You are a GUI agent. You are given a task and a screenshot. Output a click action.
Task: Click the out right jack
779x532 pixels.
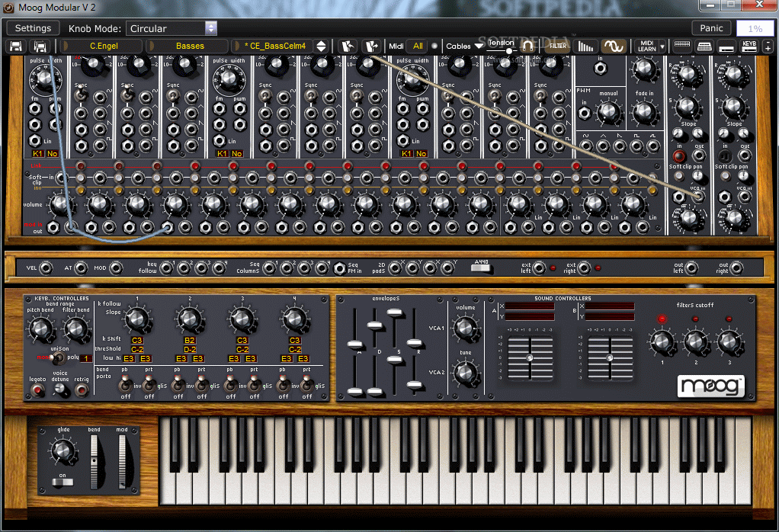[x=736, y=268]
